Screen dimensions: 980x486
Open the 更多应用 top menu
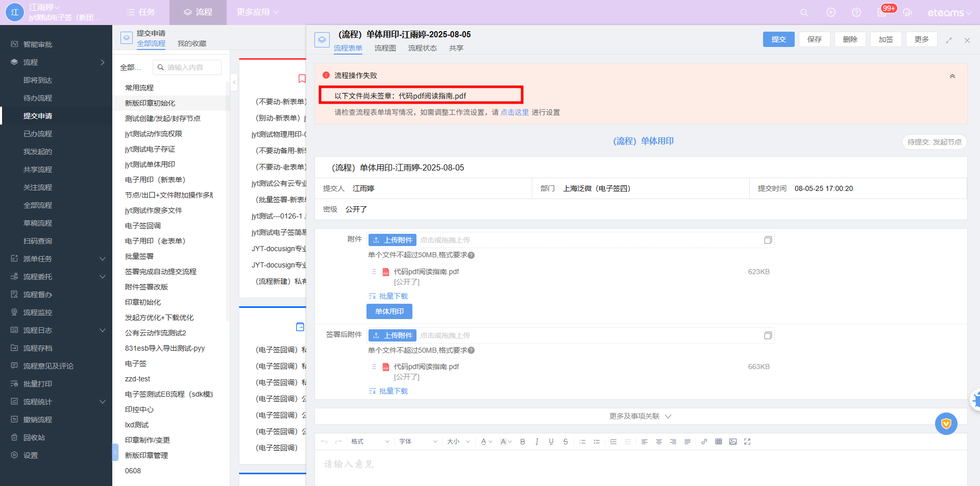[x=257, y=12]
